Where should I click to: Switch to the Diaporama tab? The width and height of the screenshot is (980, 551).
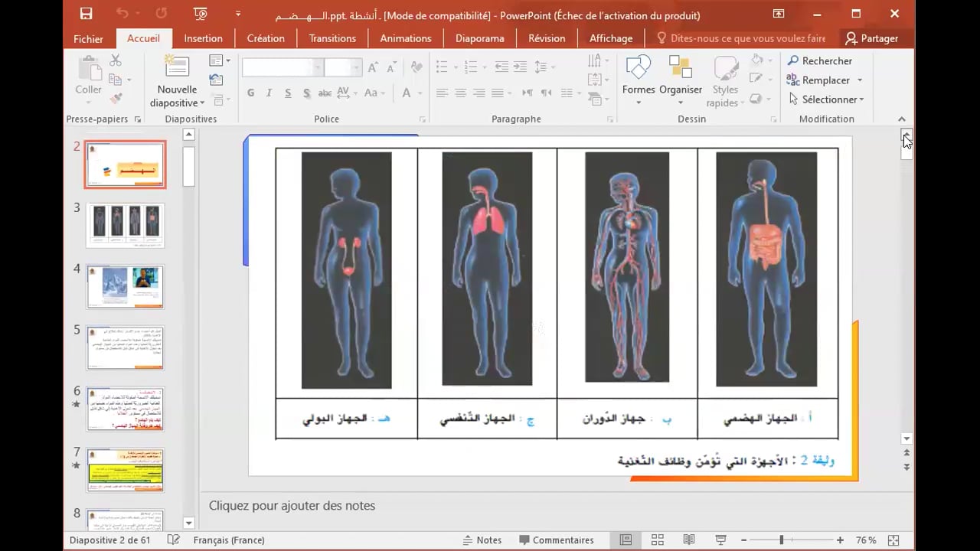pos(479,38)
